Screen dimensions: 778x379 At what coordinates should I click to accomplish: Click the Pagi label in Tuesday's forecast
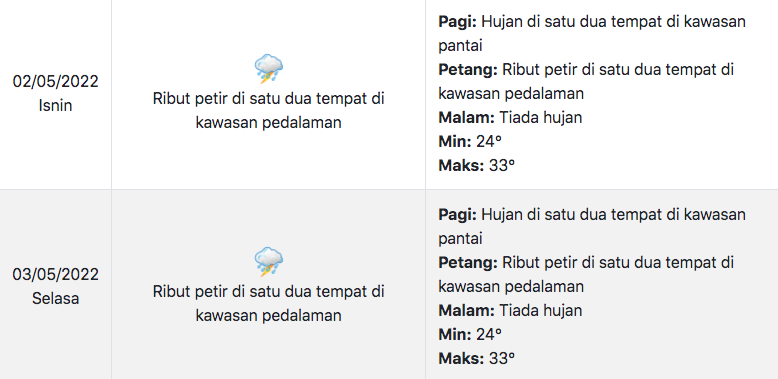(x=457, y=215)
